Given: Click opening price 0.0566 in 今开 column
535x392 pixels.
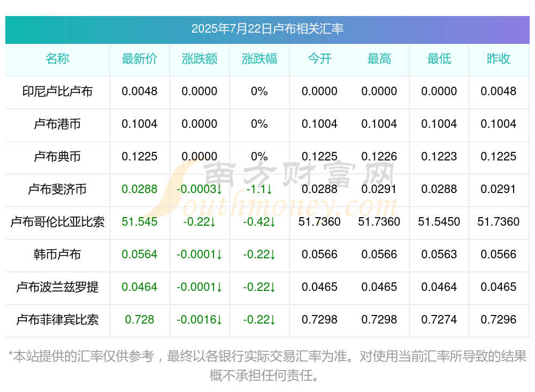Looking at the screenshot, I should 319,255.
